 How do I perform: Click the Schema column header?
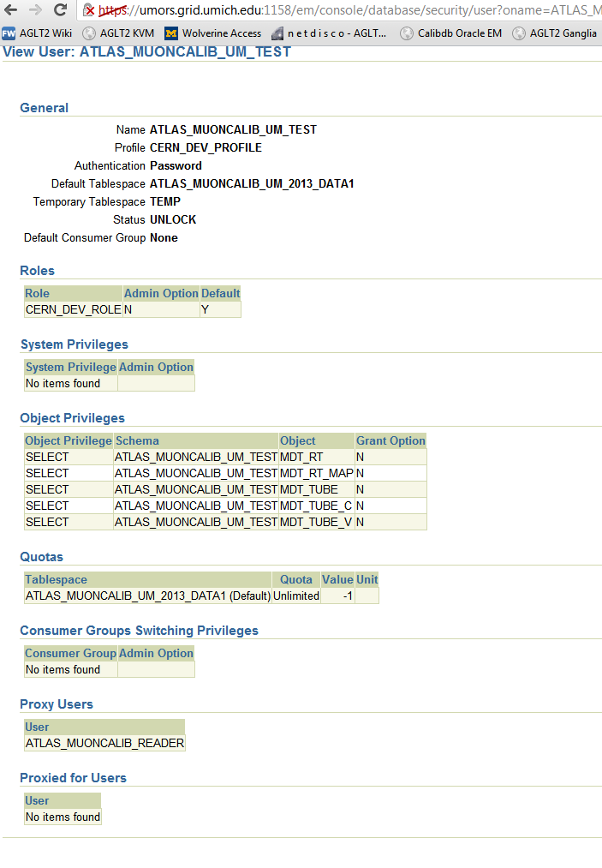196,440
